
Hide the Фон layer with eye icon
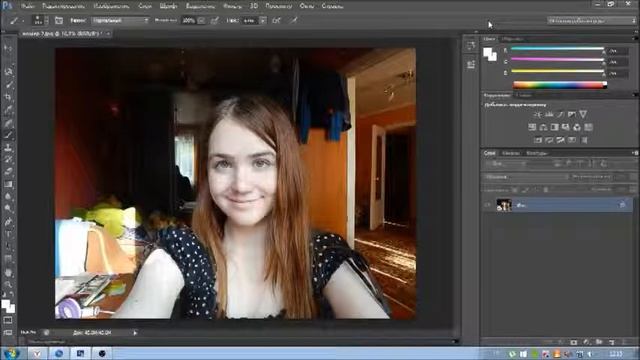(488, 205)
